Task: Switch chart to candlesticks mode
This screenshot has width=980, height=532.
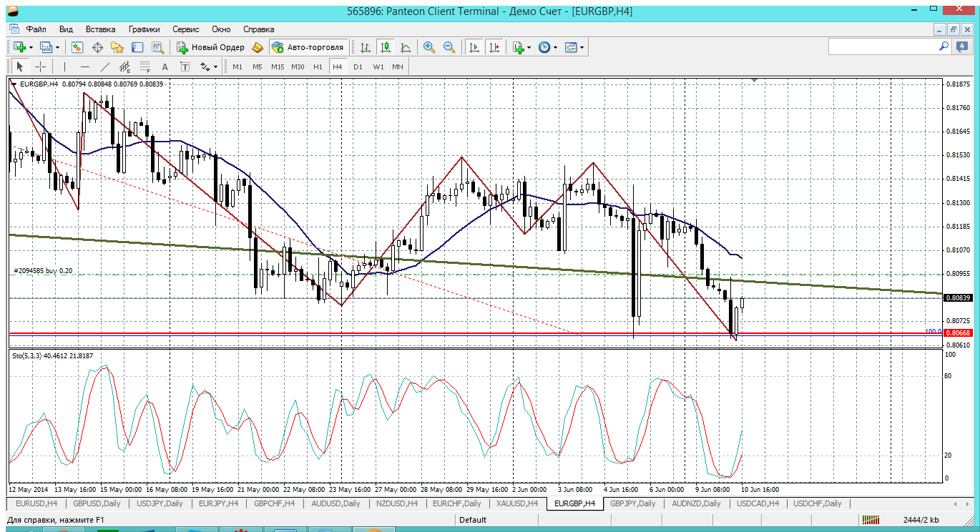Action: point(386,47)
